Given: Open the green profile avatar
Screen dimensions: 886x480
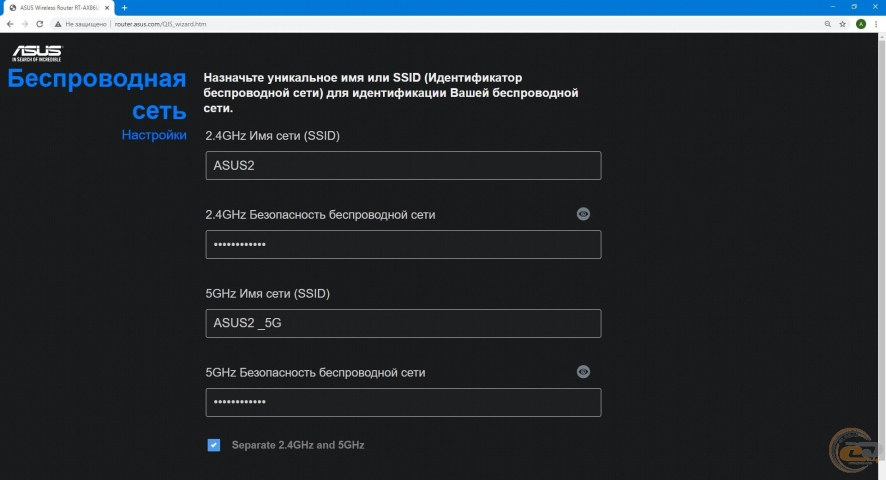Looking at the screenshot, I should (x=861, y=24).
